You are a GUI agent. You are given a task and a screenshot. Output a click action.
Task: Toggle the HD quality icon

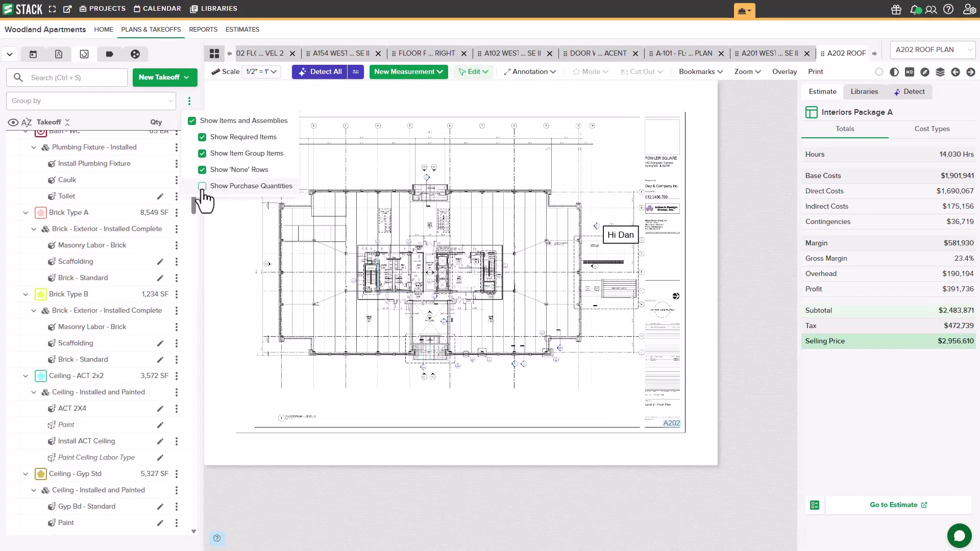pos(910,72)
